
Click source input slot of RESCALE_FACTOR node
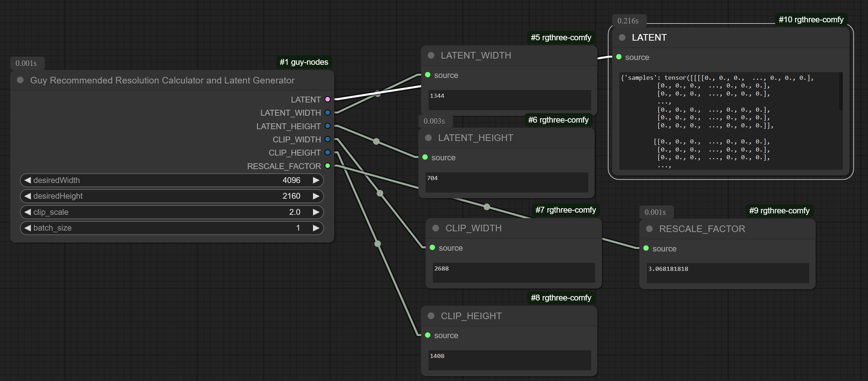point(646,249)
